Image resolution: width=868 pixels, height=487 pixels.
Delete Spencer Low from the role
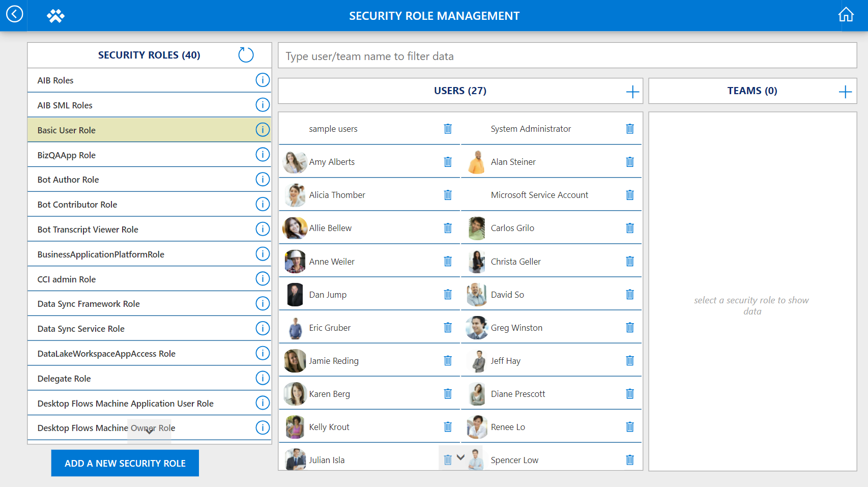pyautogui.click(x=630, y=460)
